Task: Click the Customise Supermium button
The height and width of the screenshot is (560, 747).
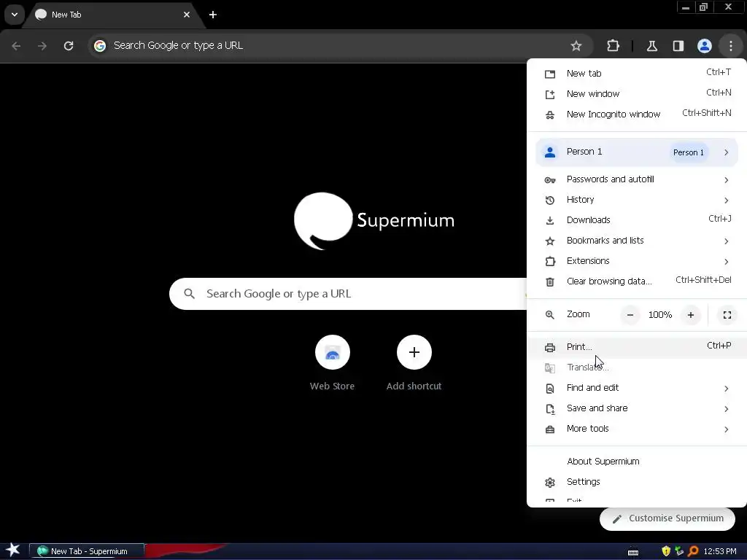Action: (x=667, y=518)
